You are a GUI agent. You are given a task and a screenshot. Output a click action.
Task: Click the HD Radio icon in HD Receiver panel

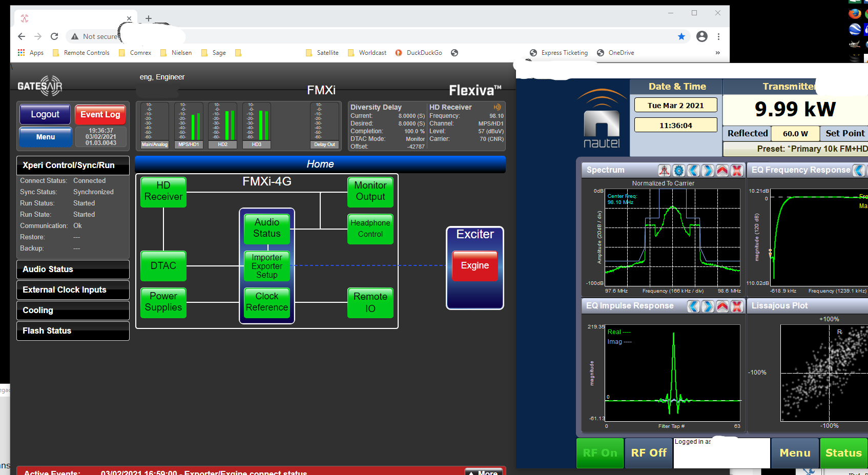pos(497,107)
